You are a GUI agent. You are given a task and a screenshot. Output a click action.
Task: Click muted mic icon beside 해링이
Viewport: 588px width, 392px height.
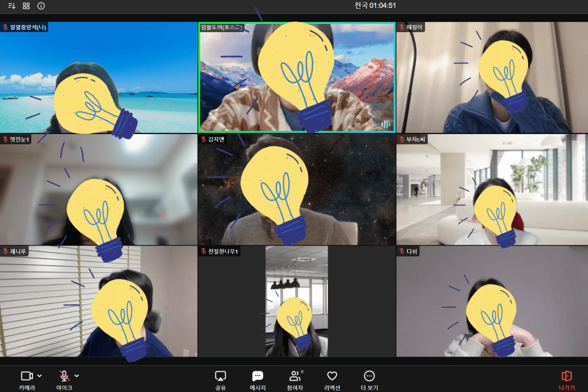pyautogui.click(x=402, y=27)
